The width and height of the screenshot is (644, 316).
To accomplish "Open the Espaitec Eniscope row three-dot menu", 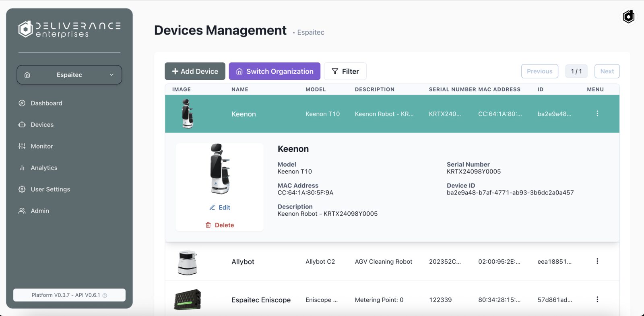I will pyautogui.click(x=597, y=299).
